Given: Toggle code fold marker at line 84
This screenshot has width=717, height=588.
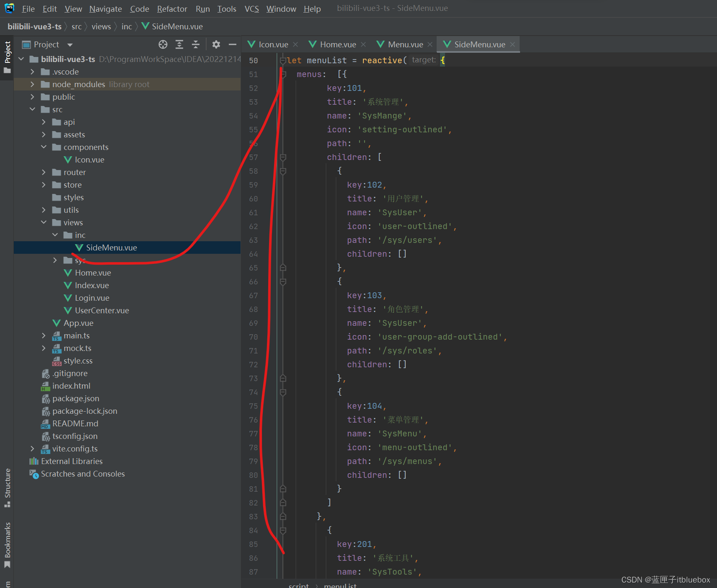Looking at the screenshot, I should [283, 531].
